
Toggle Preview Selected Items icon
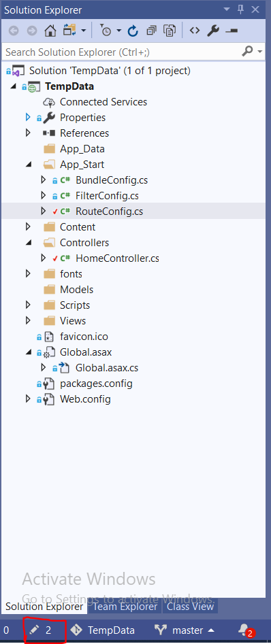point(233,31)
